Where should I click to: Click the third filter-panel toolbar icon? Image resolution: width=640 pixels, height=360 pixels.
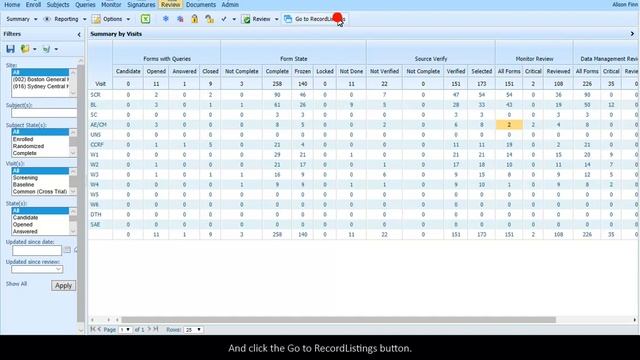coord(46,49)
